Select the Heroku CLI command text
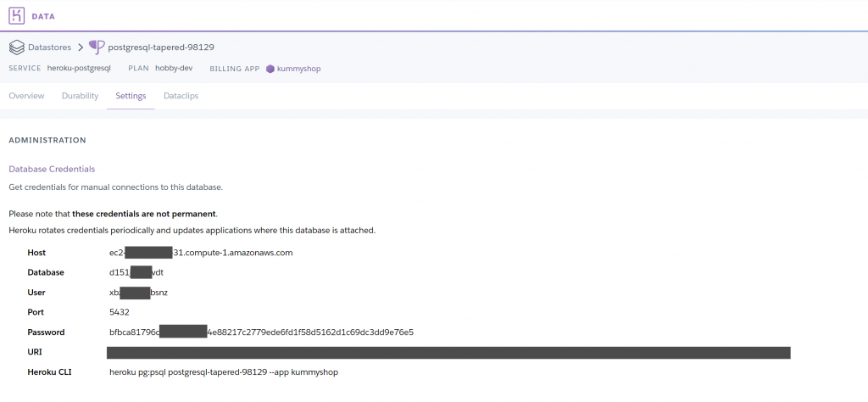 point(224,372)
